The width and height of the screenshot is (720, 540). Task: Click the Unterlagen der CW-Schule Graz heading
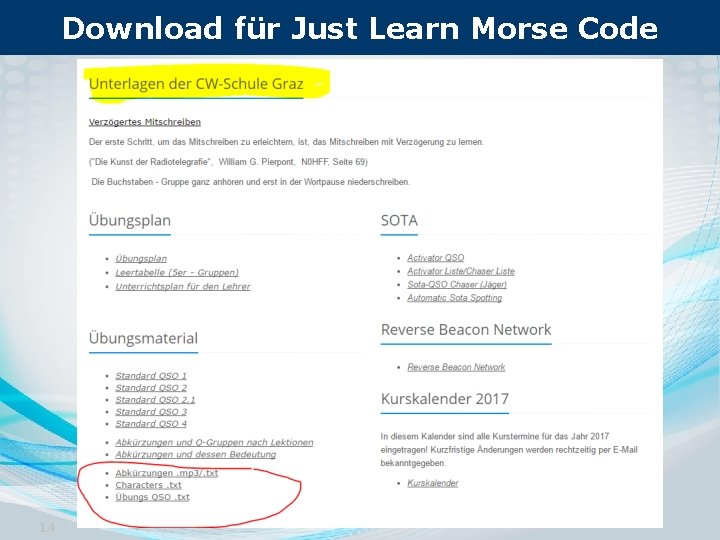196,84
